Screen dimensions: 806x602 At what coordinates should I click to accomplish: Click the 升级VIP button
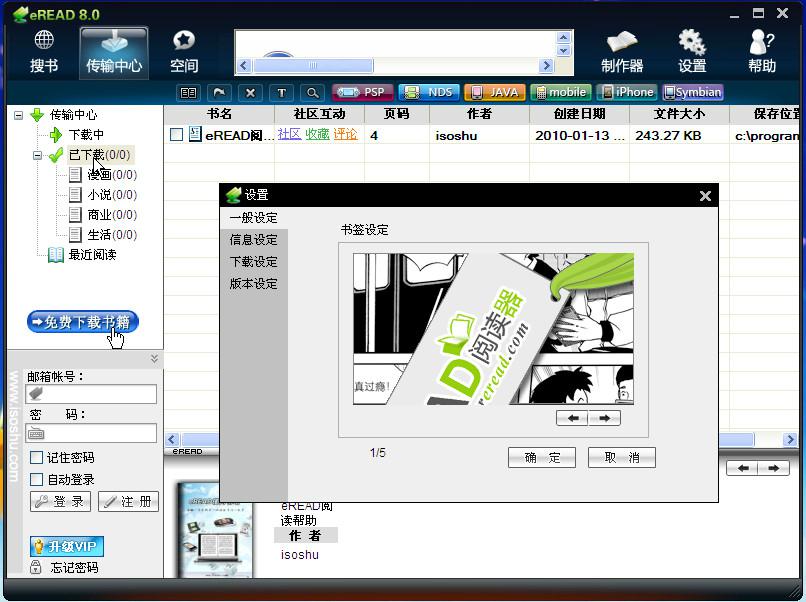click(x=67, y=546)
